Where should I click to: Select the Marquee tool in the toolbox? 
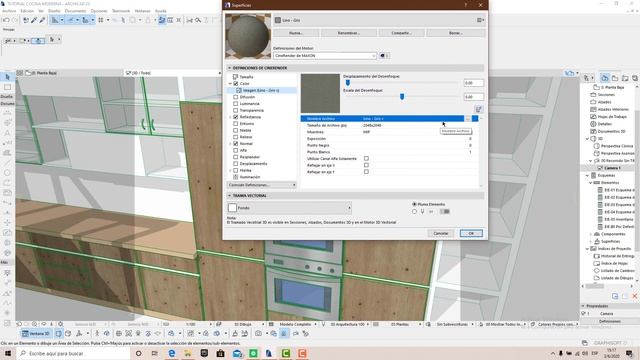click(7, 87)
